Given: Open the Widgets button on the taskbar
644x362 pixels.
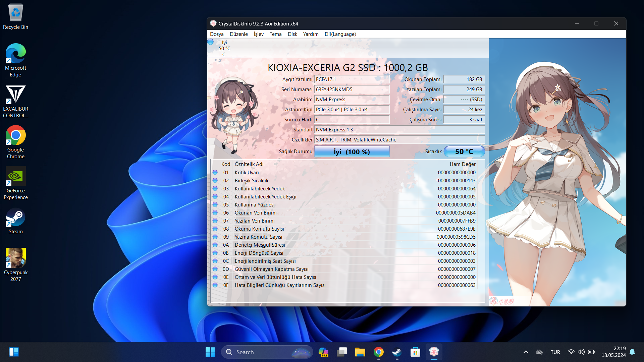Looking at the screenshot, I should [x=14, y=352].
